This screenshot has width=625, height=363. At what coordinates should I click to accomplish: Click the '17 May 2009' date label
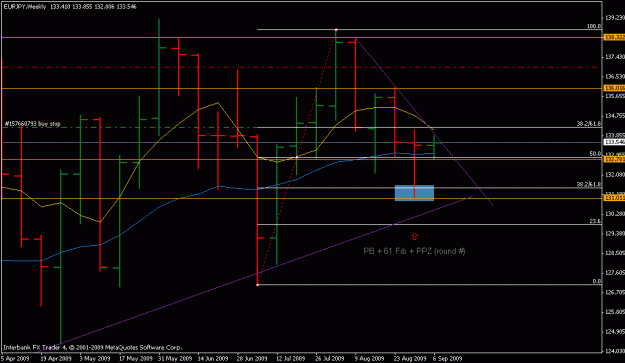pos(136,358)
